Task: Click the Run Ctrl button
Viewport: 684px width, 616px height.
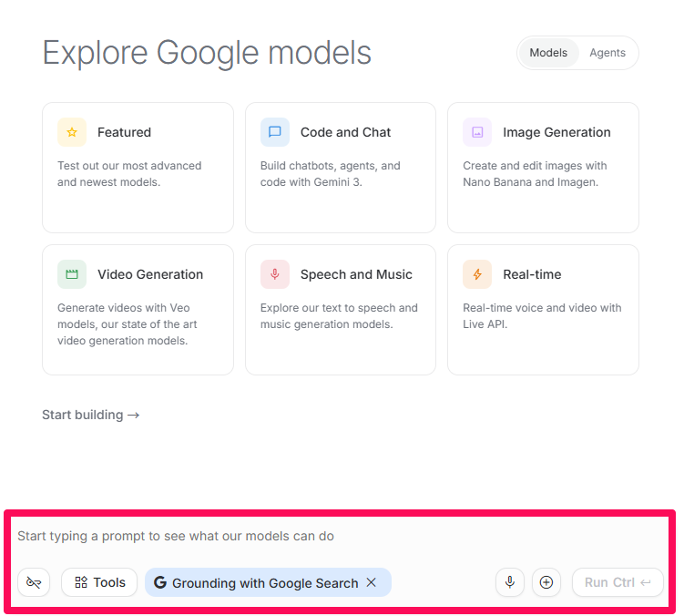Action: (x=618, y=582)
